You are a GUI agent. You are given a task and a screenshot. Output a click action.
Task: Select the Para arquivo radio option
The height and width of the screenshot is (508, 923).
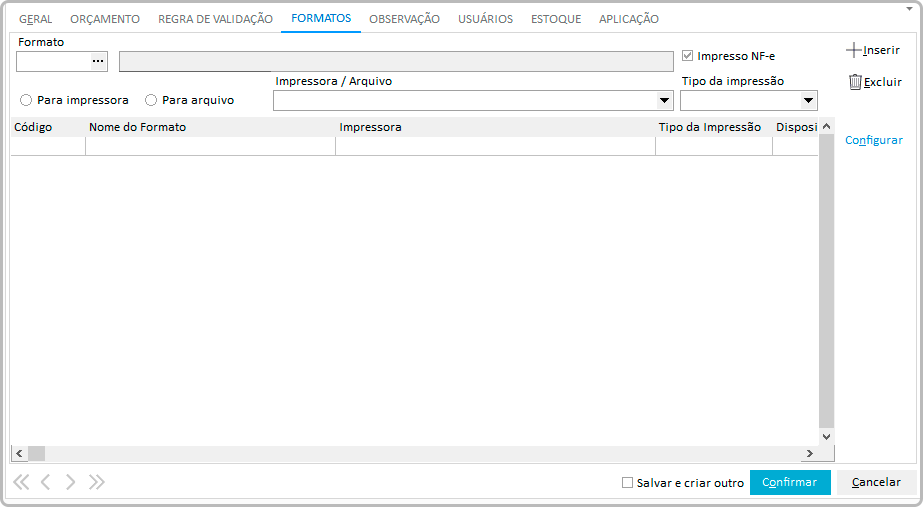tap(151, 100)
